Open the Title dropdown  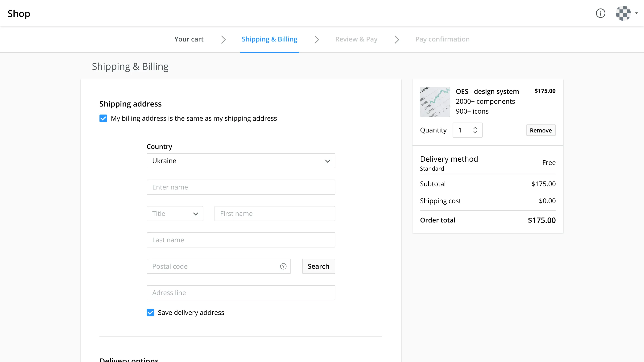pyautogui.click(x=174, y=214)
